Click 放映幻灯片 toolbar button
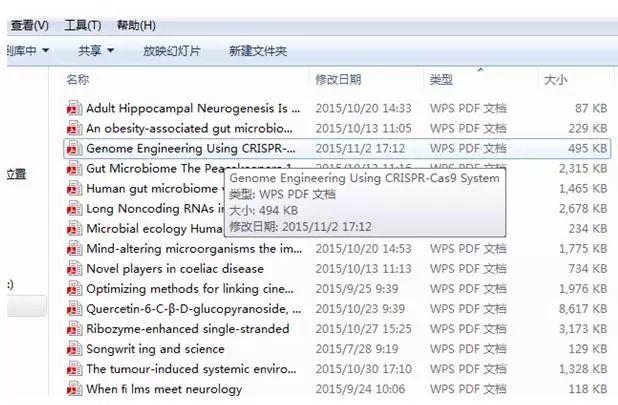The width and height of the screenshot is (618, 405). pos(171,50)
